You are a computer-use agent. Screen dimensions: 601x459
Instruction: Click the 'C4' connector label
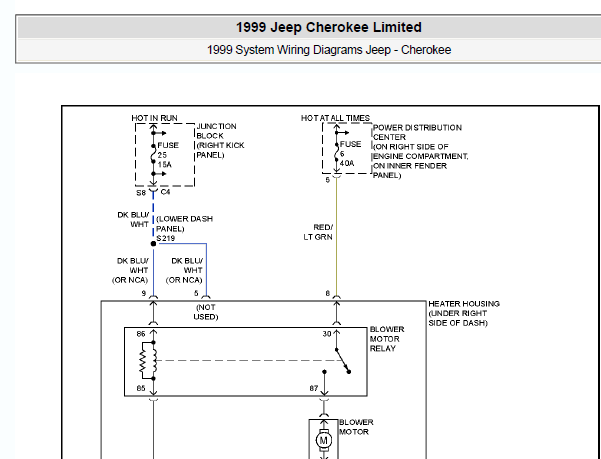[x=165, y=192]
